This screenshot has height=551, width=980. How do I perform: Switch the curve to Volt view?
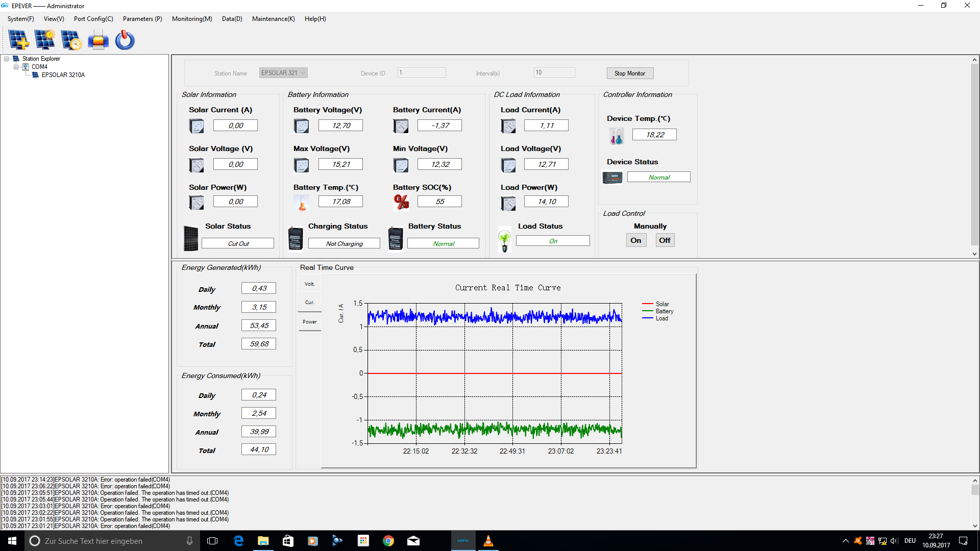coord(310,284)
